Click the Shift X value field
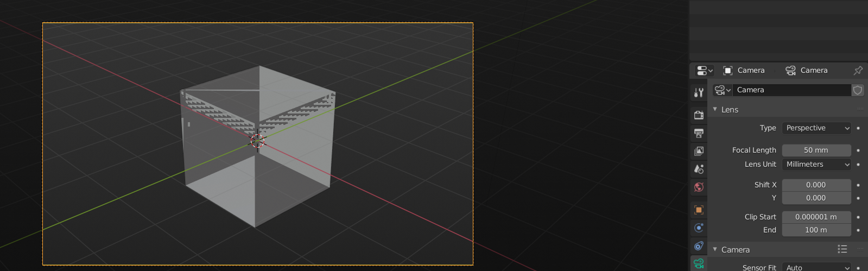Viewport: 868px width, 271px height. point(816,185)
